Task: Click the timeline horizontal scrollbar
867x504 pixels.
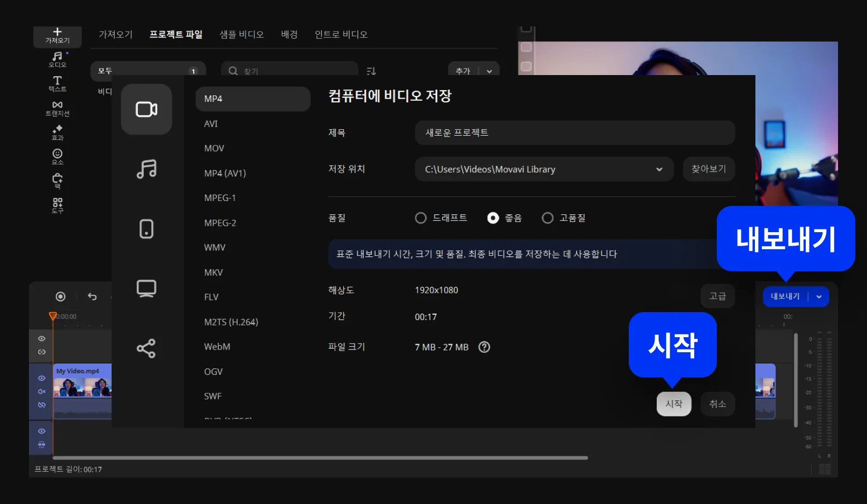Action: pos(320,458)
